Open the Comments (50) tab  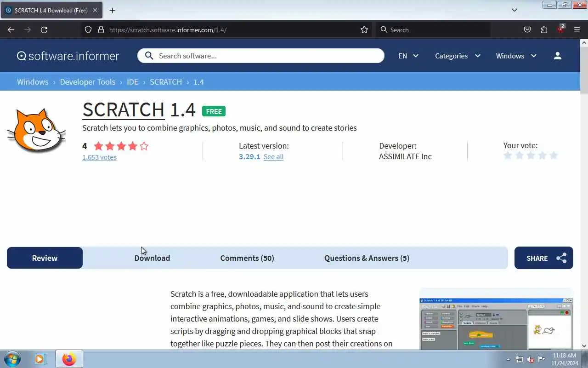(247, 258)
